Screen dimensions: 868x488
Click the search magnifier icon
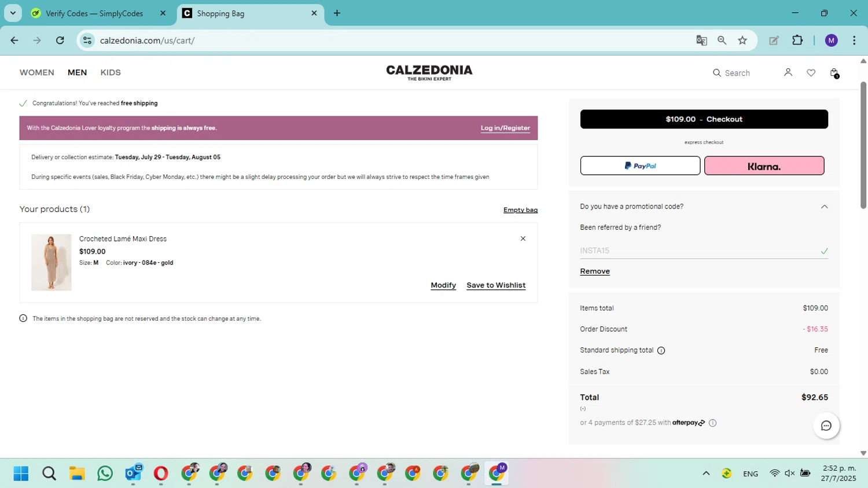(x=716, y=73)
